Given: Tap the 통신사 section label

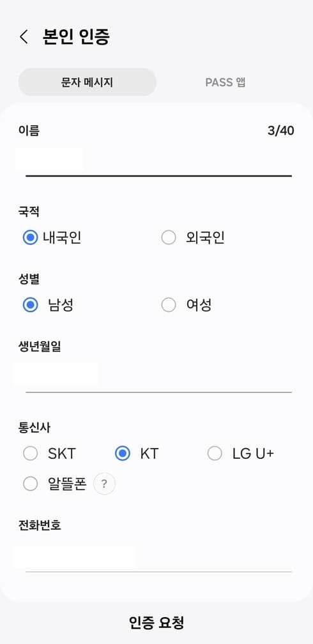Looking at the screenshot, I should (34, 428).
